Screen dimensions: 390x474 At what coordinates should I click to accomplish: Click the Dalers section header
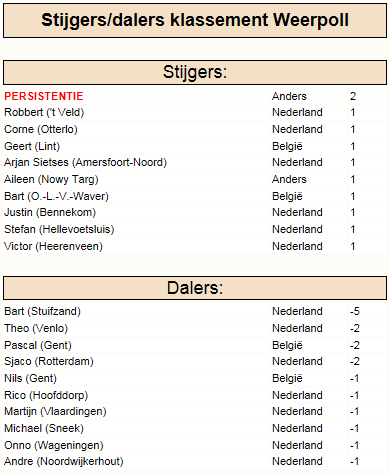195,288
